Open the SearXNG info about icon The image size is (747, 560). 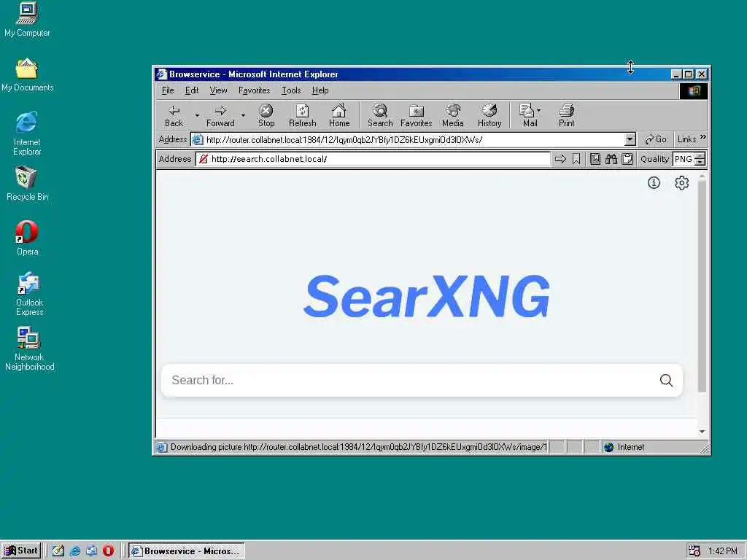(x=654, y=183)
